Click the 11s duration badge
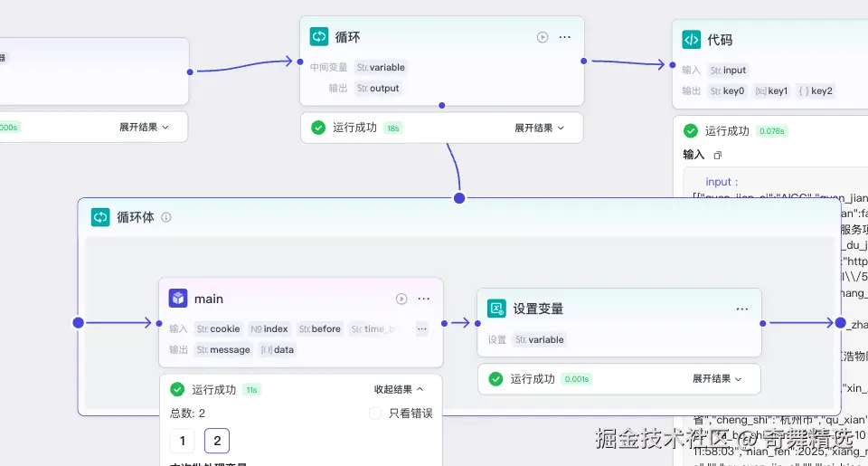The height and width of the screenshot is (466, 868). point(251,390)
